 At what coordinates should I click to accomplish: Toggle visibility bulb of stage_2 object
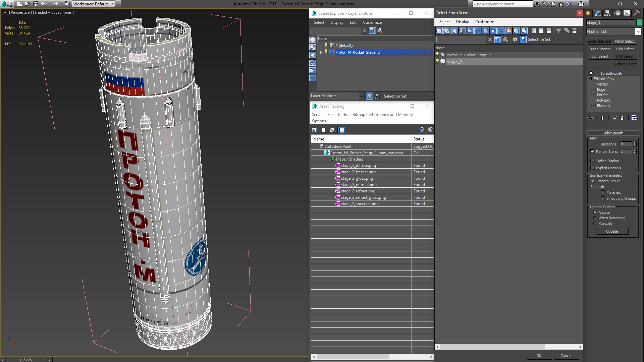(x=437, y=61)
